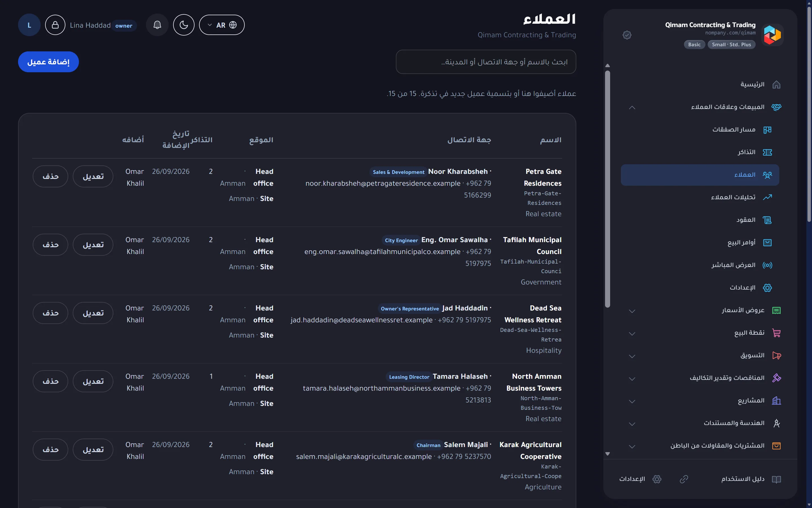Open مسار الصفقات pipeline icon
This screenshot has height=508, width=812.
767,130
